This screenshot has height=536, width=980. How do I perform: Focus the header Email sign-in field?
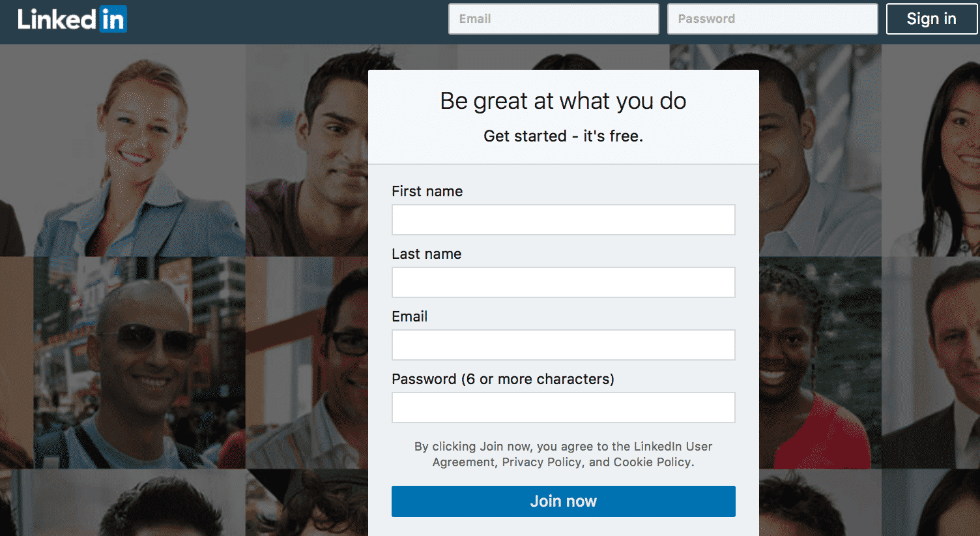[553, 19]
